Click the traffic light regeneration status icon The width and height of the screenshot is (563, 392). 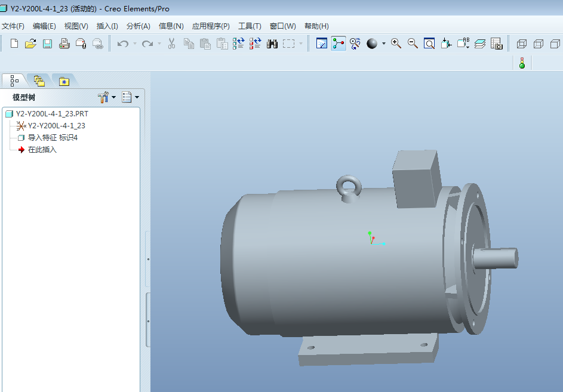click(x=522, y=63)
